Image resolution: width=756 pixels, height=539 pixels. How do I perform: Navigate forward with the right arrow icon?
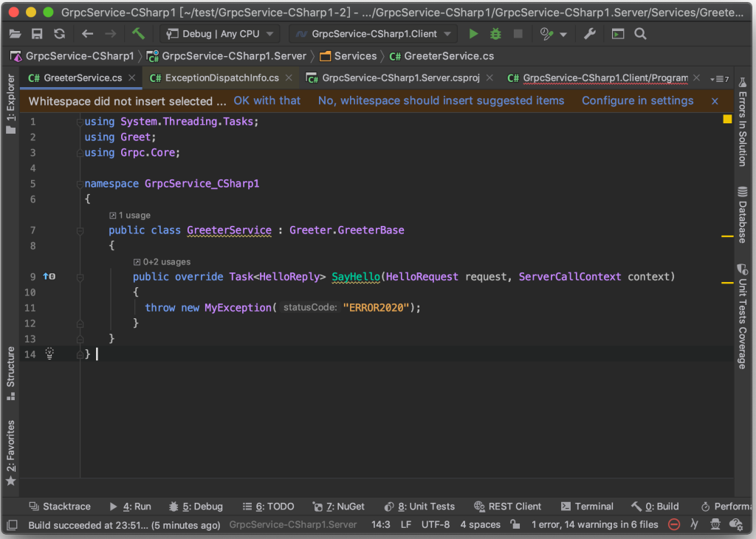click(111, 34)
